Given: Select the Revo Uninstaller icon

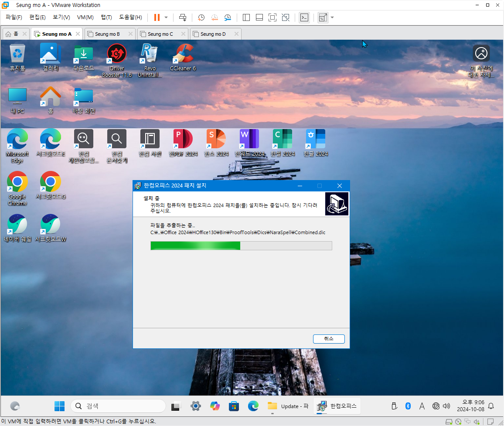Looking at the screenshot, I should (150, 61).
